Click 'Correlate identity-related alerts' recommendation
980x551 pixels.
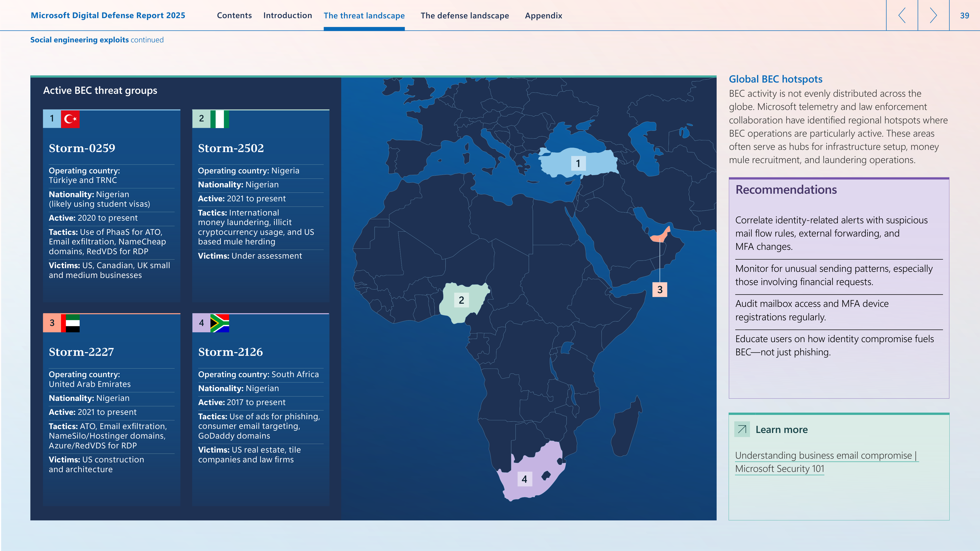click(832, 233)
